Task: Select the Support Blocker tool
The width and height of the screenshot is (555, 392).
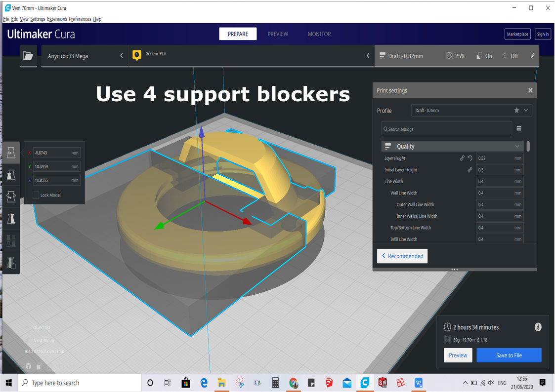Action: pyautogui.click(x=11, y=263)
